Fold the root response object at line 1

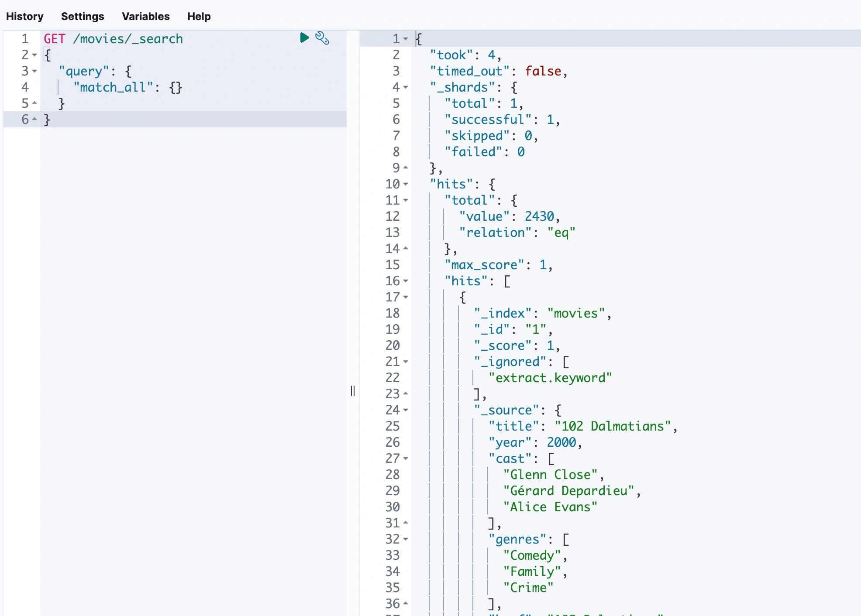pos(406,39)
